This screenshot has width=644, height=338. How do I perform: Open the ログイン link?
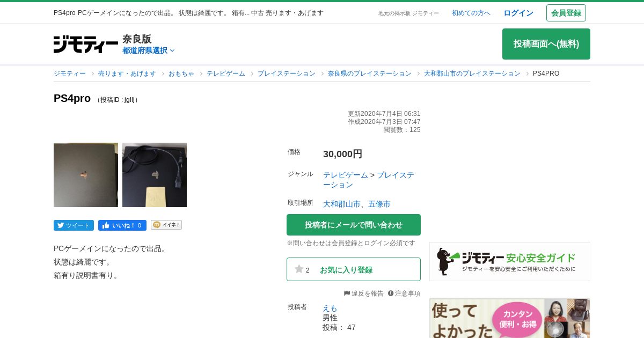(518, 13)
